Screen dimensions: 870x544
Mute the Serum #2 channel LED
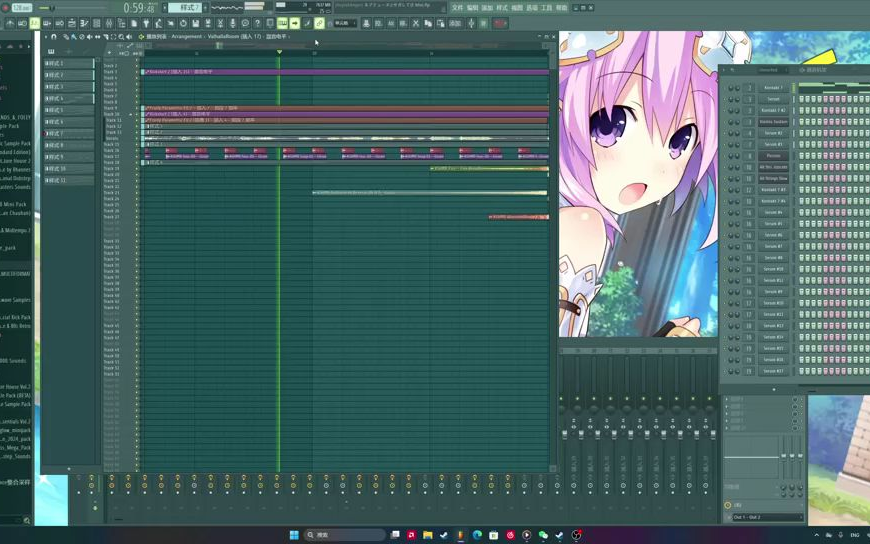(x=725, y=133)
